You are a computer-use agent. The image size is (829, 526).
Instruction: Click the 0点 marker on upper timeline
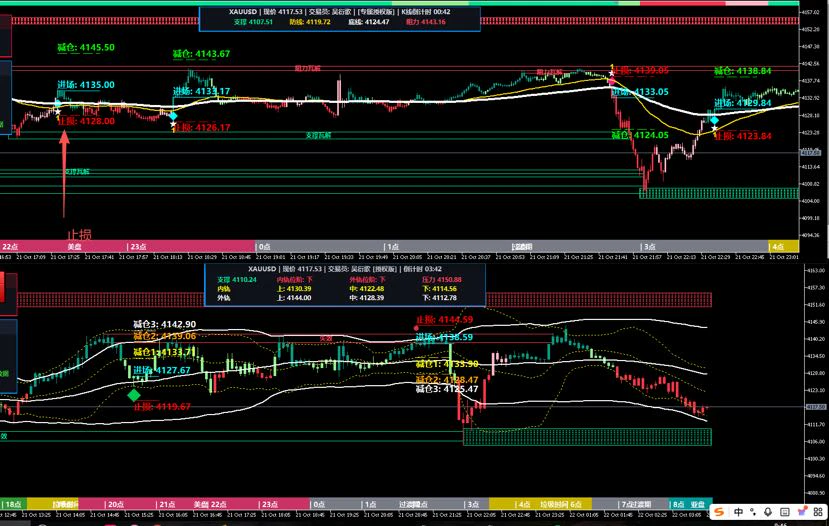[264, 247]
